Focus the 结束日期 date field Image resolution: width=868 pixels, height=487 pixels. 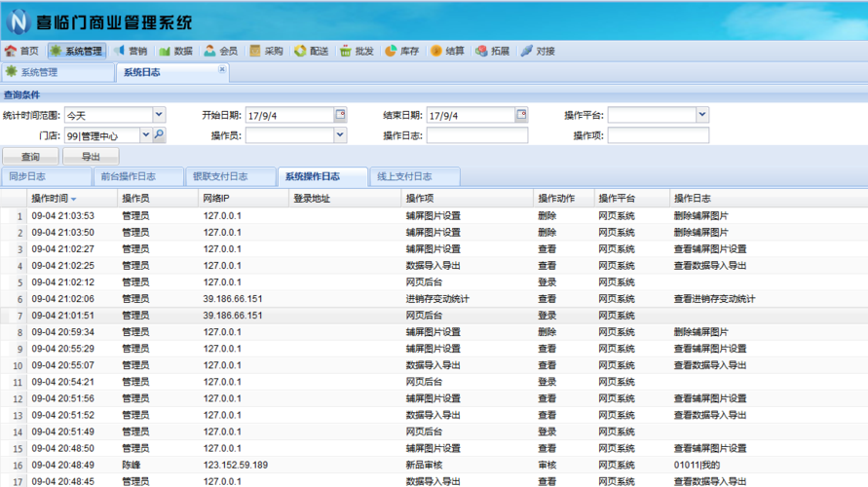[x=472, y=115]
